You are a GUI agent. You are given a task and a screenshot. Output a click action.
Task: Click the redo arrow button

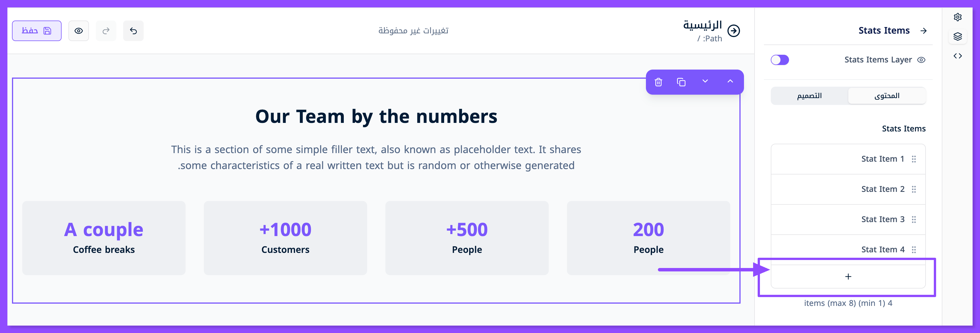coord(106,31)
